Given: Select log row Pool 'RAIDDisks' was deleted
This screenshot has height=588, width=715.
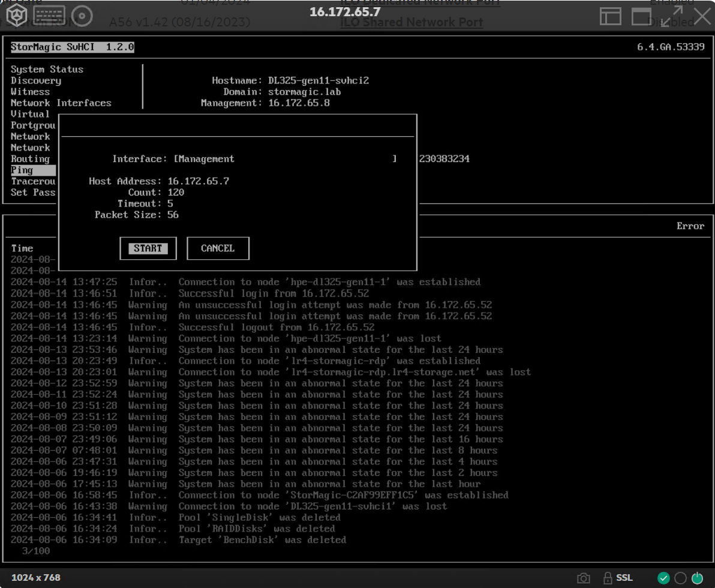Looking at the screenshot, I should point(173,529).
